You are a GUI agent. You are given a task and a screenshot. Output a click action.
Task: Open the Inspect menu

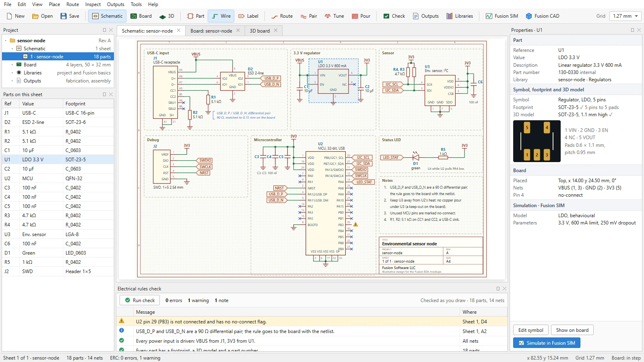[x=93, y=4]
